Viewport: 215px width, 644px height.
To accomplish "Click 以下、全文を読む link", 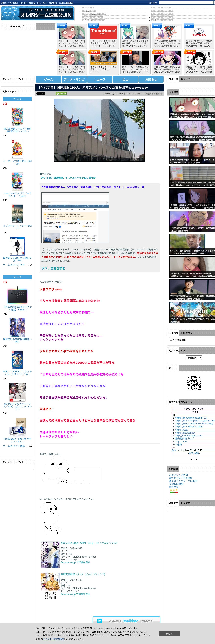I will point(53,268).
